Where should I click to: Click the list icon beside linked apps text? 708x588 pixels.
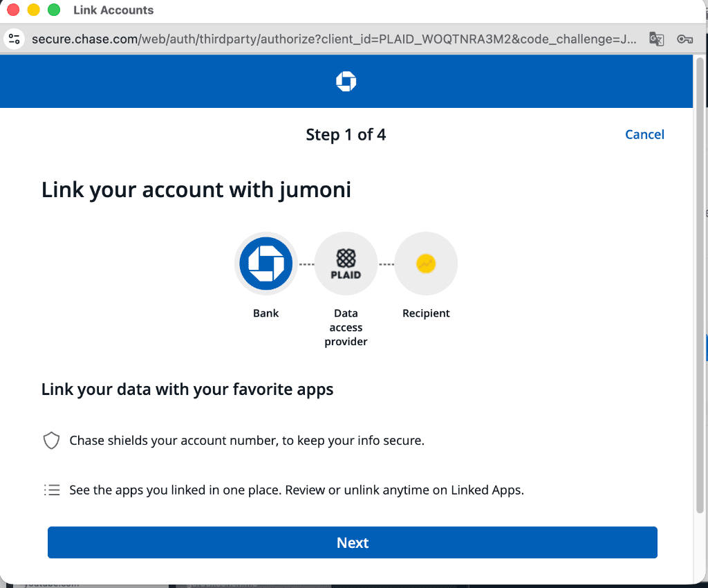pos(52,490)
